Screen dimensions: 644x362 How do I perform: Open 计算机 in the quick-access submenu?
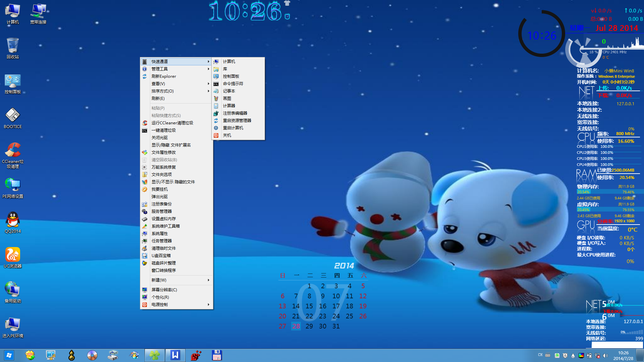click(238, 61)
